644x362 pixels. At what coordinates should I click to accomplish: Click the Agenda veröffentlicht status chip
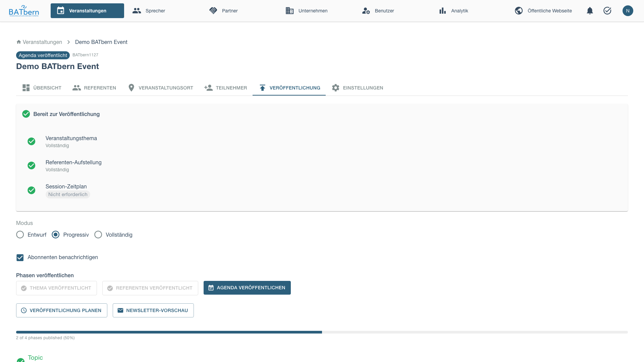click(x=43, y=55)
